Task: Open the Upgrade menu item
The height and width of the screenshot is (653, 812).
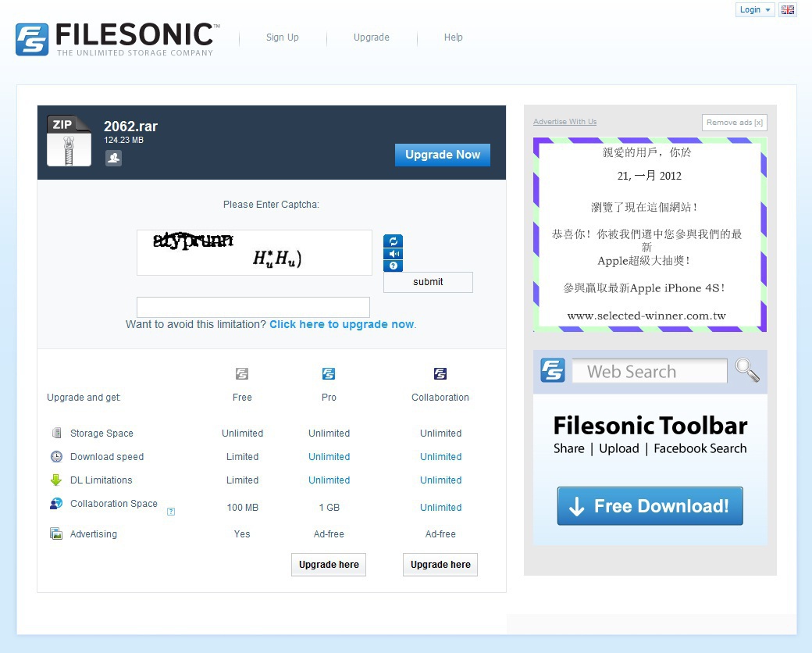Action: (x=372, y=37)
